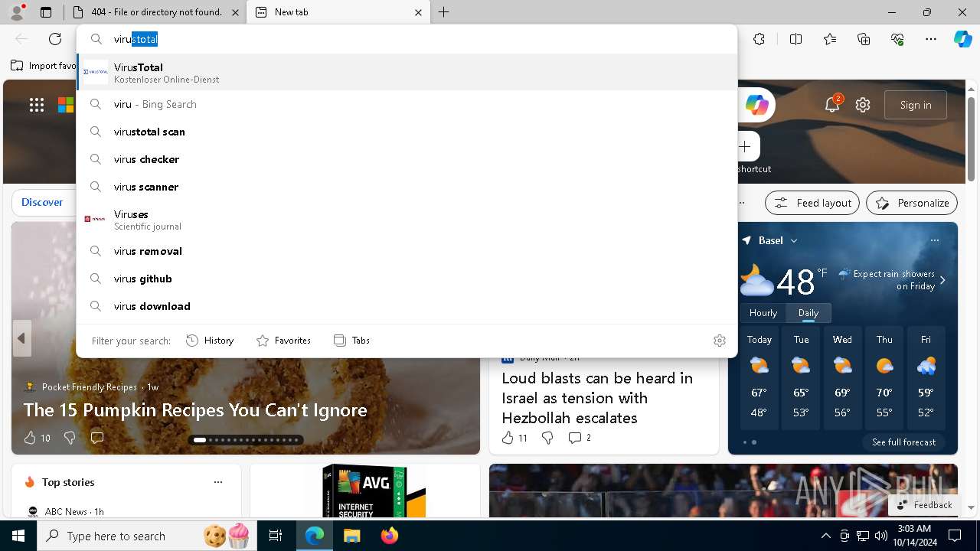The width and height of the screenshot is (980, 551).
Task: Filter search by History
Action: click(210, 341)
